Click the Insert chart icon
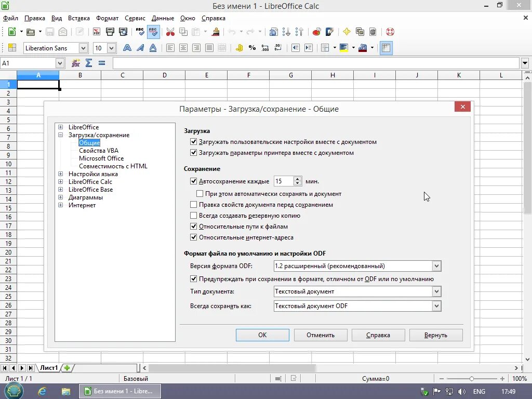Image resolution: width=532 pixels, height=399 pixels. [316, 32]
